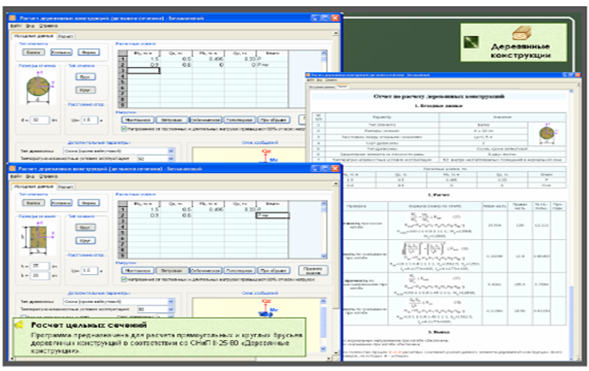Click the wood logs icon above Деревянные конструкции
This screenshot has height=371, width=589.
[x=522, y=33]
